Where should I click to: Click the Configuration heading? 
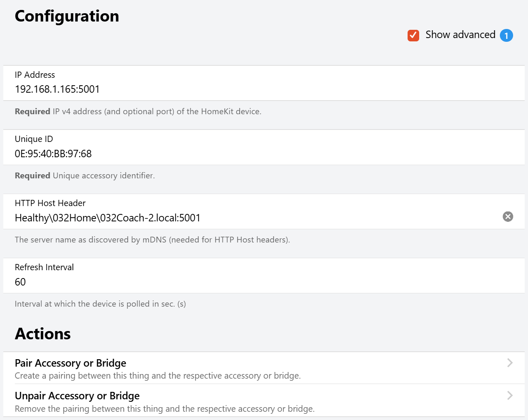tap(67, 16)
